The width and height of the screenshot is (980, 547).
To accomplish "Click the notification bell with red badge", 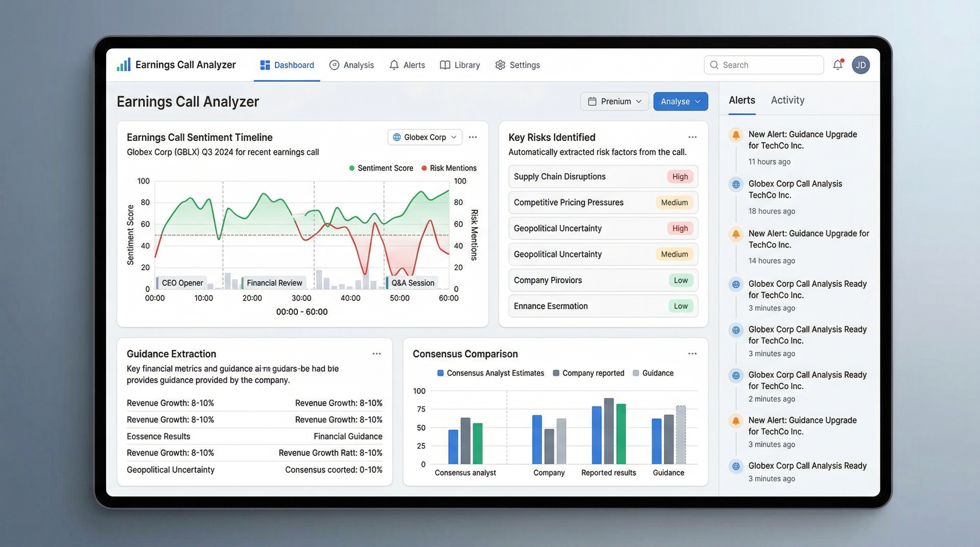I will (837, 65).
